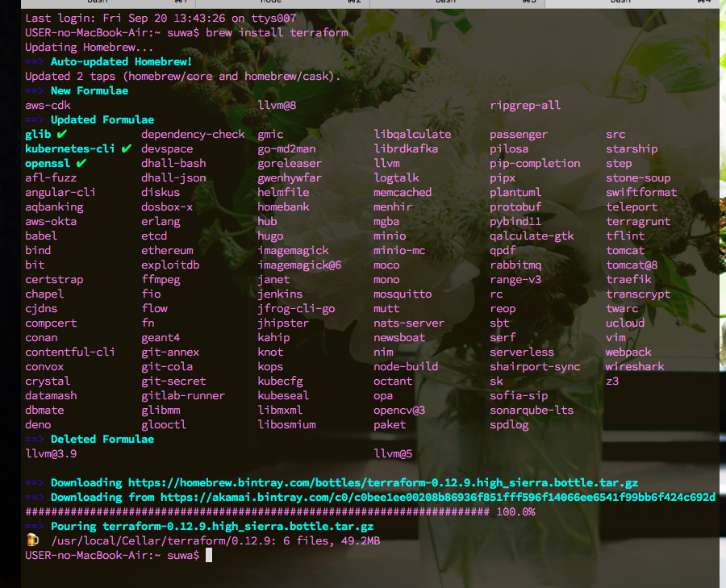Click the green checkmark beside glib

point(62,134)
